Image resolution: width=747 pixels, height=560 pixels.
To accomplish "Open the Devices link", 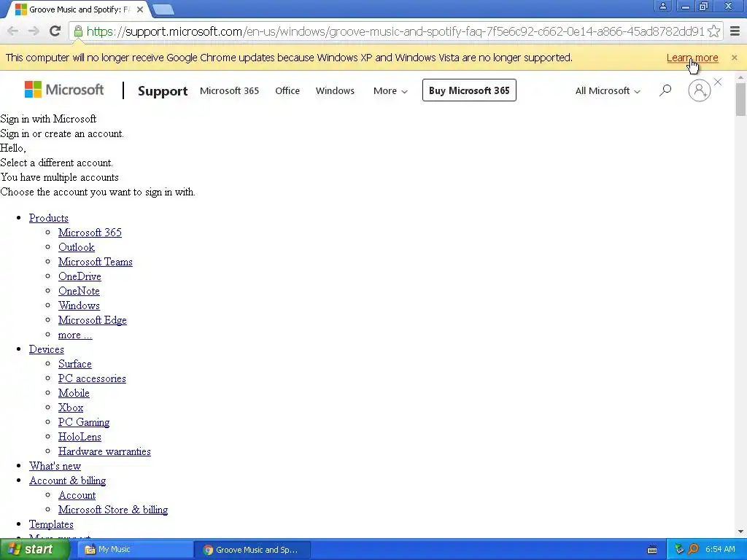I will pos(46,349).
